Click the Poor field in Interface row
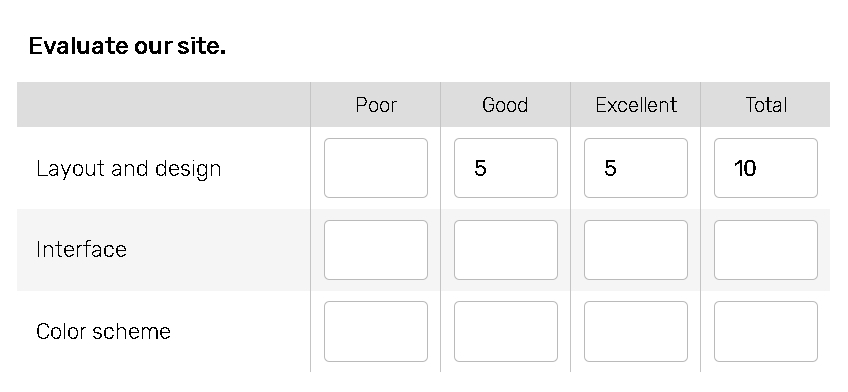 376,250
